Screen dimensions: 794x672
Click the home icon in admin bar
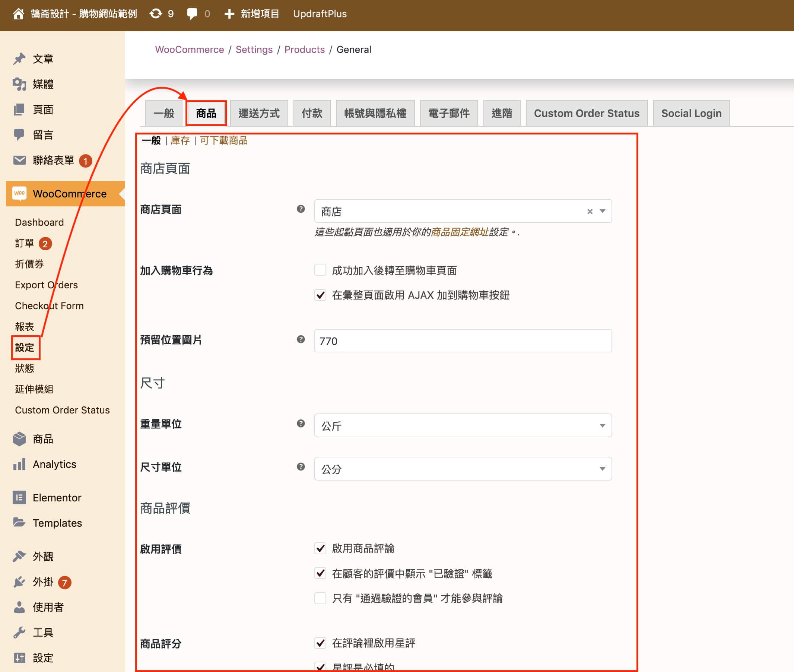18,14
